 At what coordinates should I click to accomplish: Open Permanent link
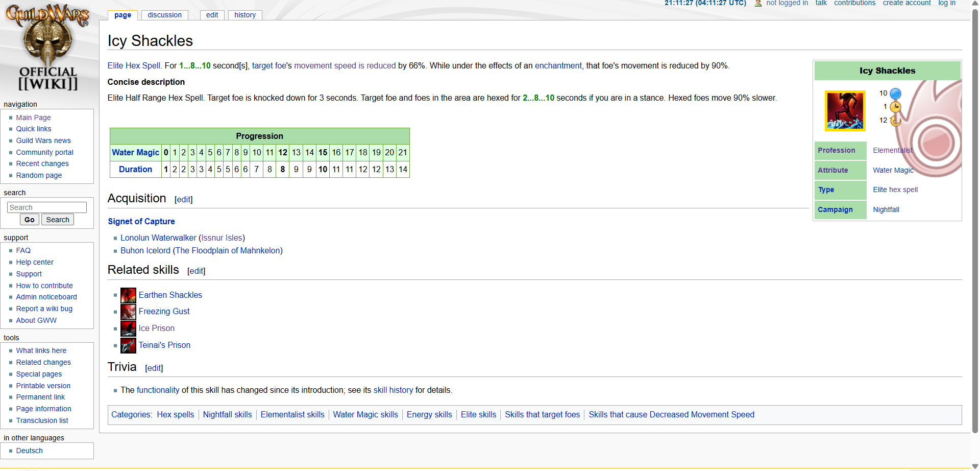pyautogui.click(x=40, y=397)
